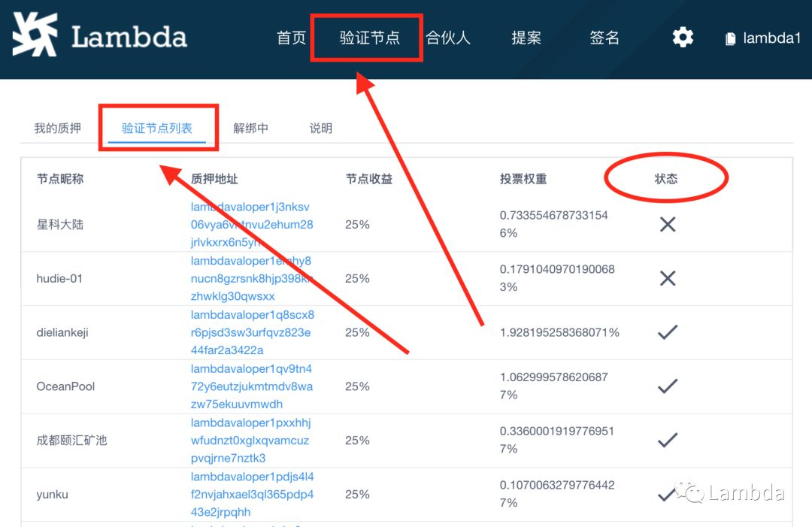Click voting weight 1.928195258368071%
This screenshot has height=527, width=812.
coord(559,332)
